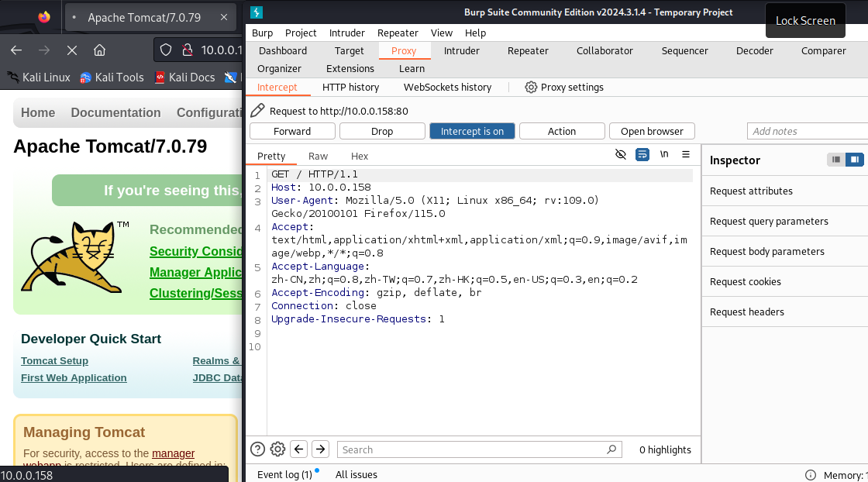The image size is (868, 482).
Task: Click pencil edit icon beside request target
Action: (257, 111)
